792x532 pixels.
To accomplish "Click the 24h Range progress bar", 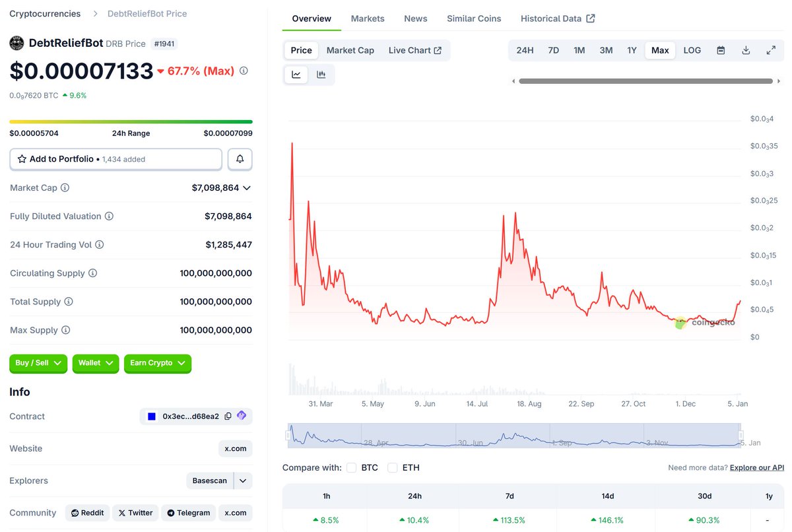I will click(x=131, y=121).
